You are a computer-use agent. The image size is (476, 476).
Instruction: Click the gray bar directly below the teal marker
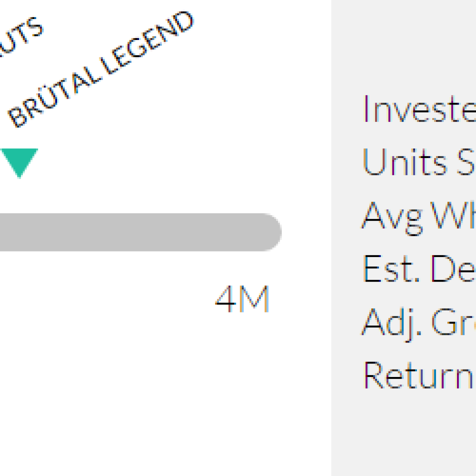point(19,232)
